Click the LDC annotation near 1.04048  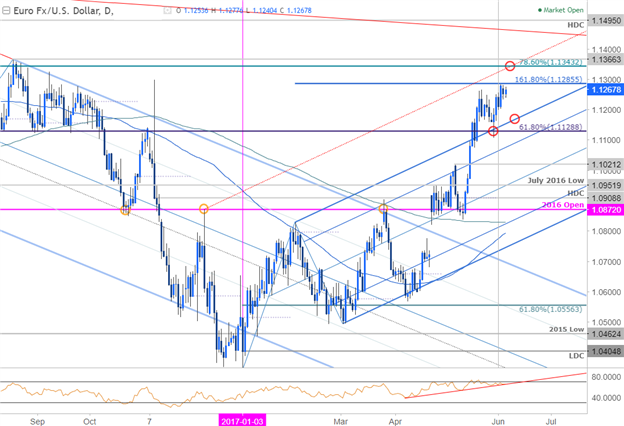tap(576, 356)
